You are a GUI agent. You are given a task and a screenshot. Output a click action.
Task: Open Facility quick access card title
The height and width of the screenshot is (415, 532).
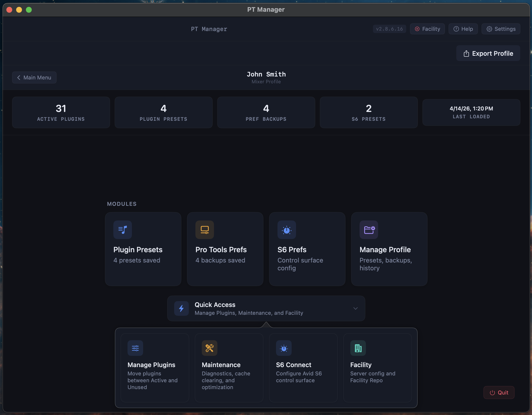click(361, 365)
